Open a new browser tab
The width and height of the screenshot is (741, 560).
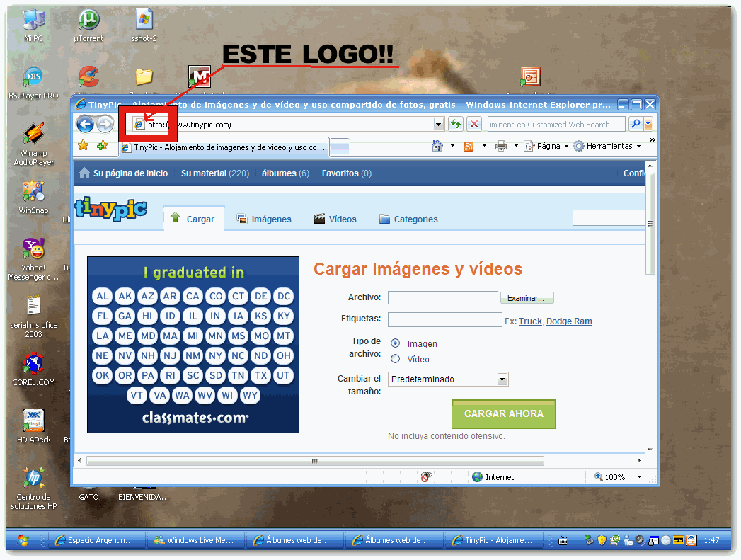tap(340, 147)
